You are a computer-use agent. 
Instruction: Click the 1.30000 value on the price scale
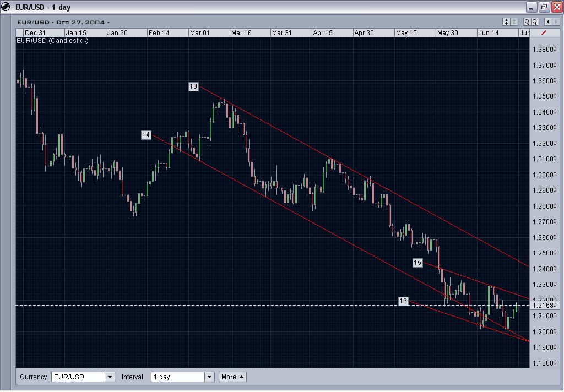coord(544,175)
